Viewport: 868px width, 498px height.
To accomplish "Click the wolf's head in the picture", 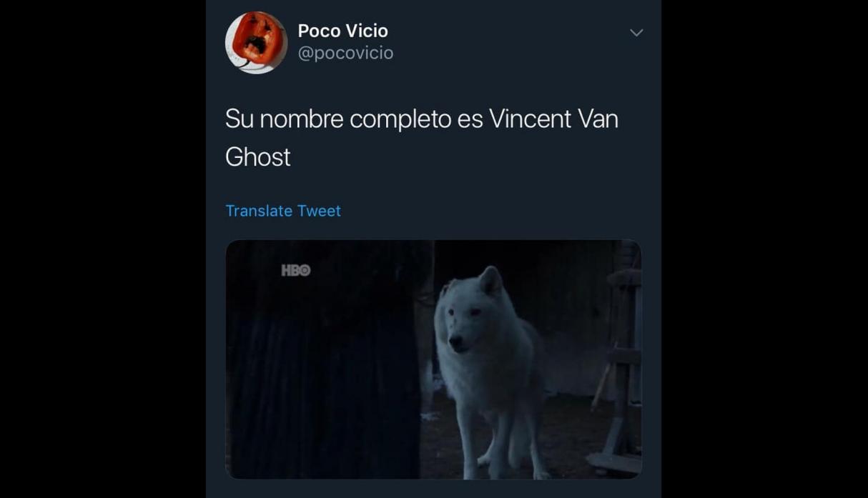I will (472, 311).
